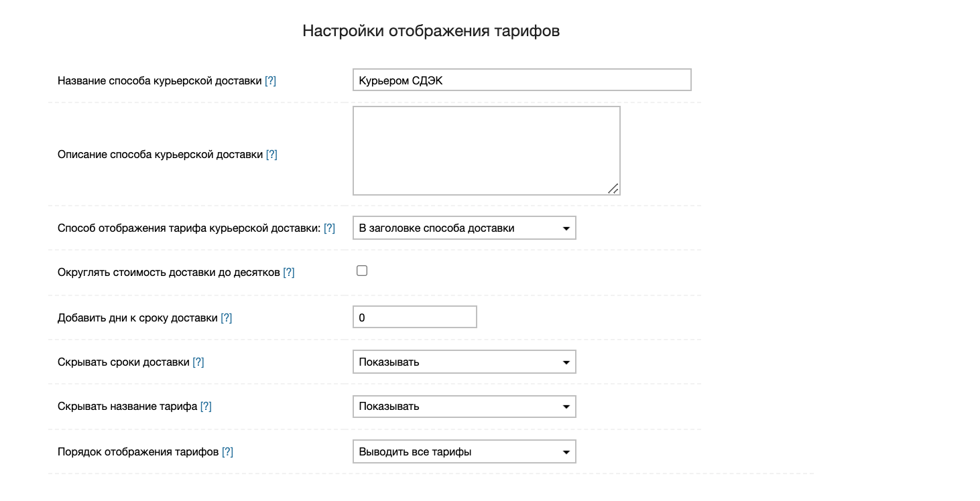Open help for courier delivery name field
The image size is (980, 501).
(270, 80)
